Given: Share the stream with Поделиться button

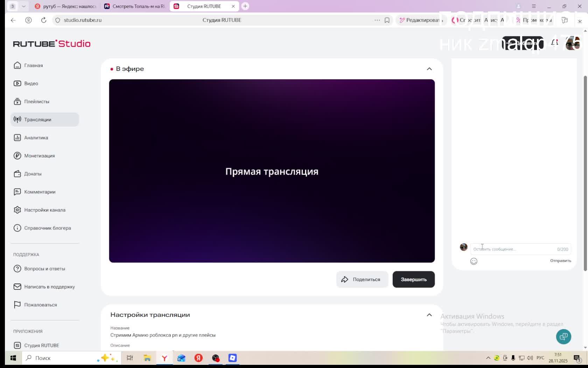Looking at the screenshot, I should click(362, 279).
